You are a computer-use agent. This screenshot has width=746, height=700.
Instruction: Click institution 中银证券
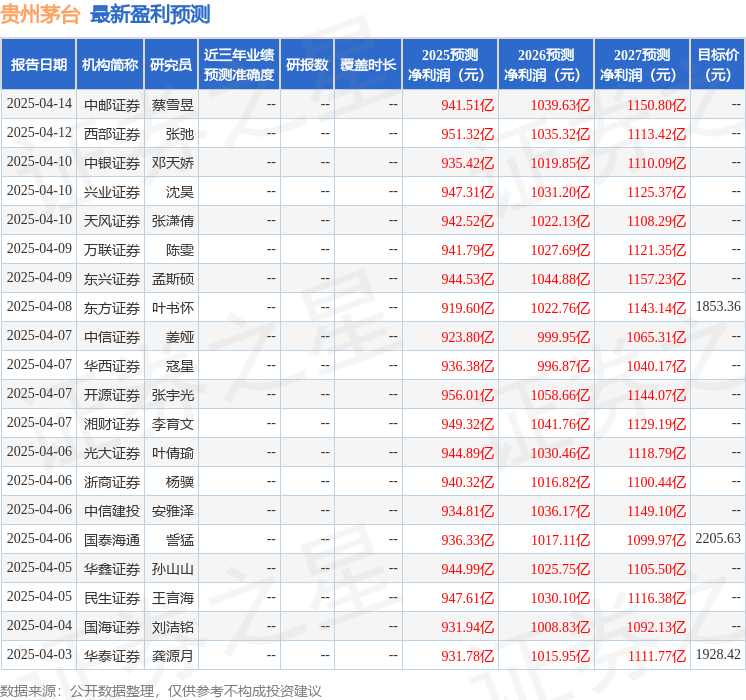112,163
